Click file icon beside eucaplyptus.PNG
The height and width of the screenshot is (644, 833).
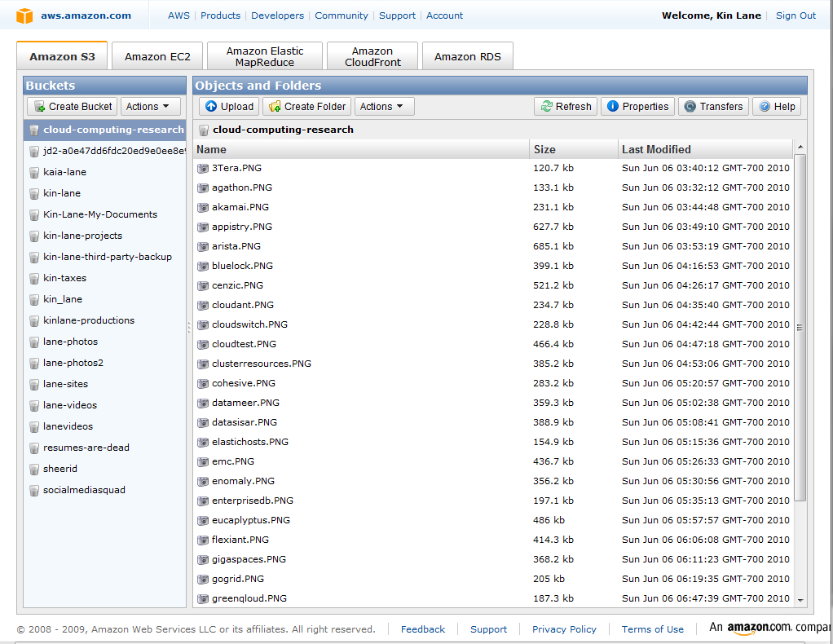pos(202,521)
